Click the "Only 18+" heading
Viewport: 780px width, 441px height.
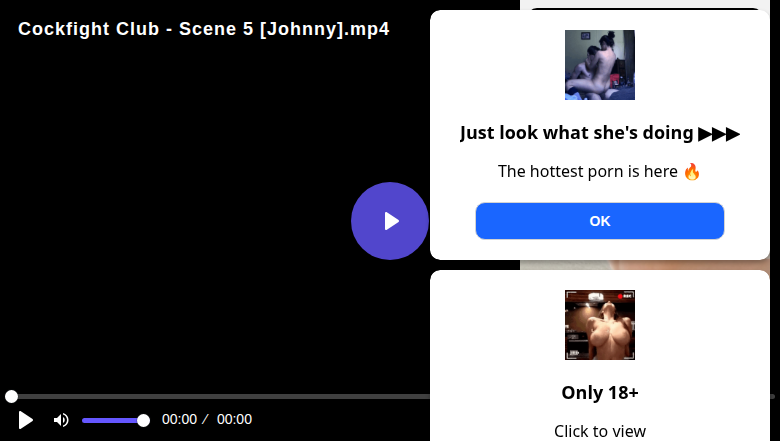(x=600, y=392)
